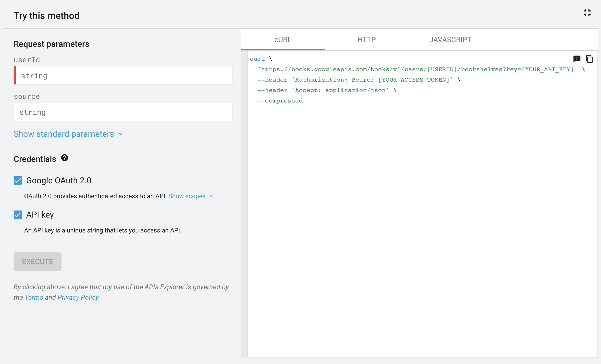Disable Google OAuth 2.0 credential

point(18,180)
